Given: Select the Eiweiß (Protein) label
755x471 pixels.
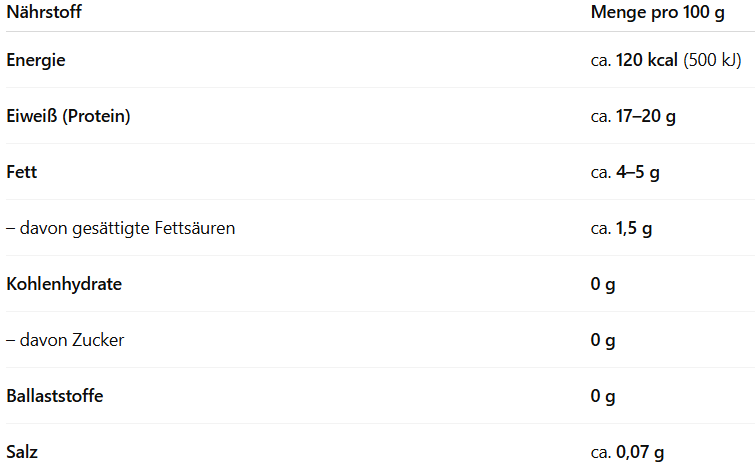Looking at the screenshot, I should [x=68, y=117].
